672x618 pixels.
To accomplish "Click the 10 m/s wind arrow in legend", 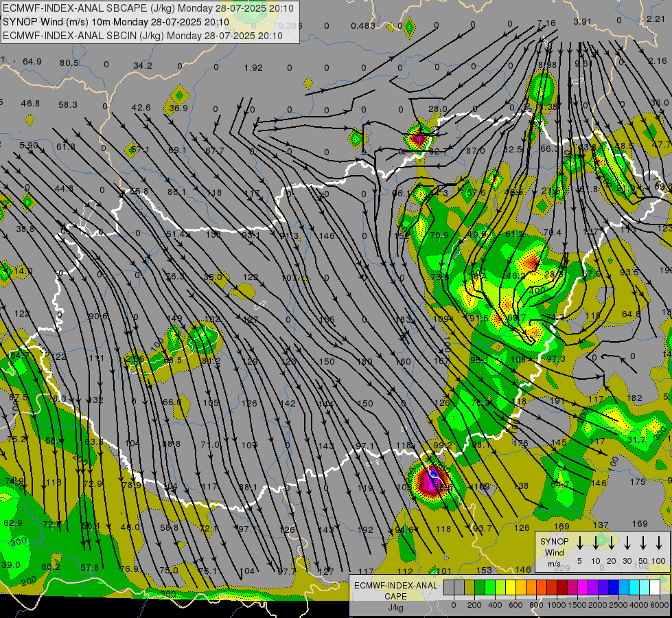I will point(596,543).
